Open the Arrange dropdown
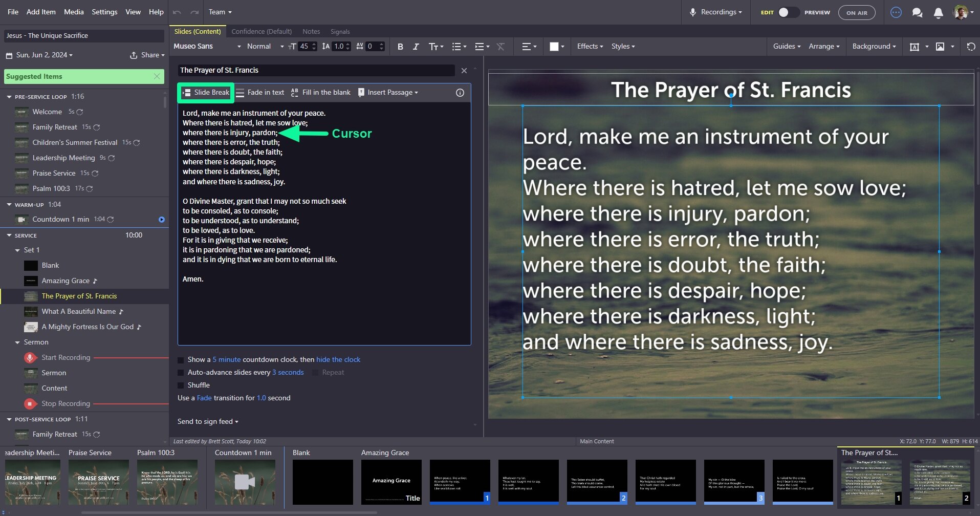This screenshot has width=980, height=516. coord(824,47)
